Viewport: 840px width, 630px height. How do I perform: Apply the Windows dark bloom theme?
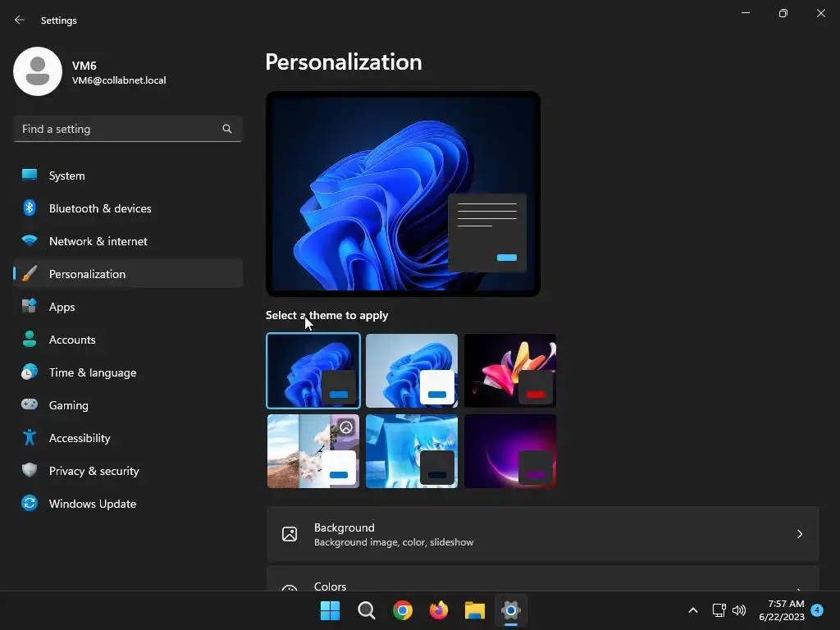pos(313,371)
